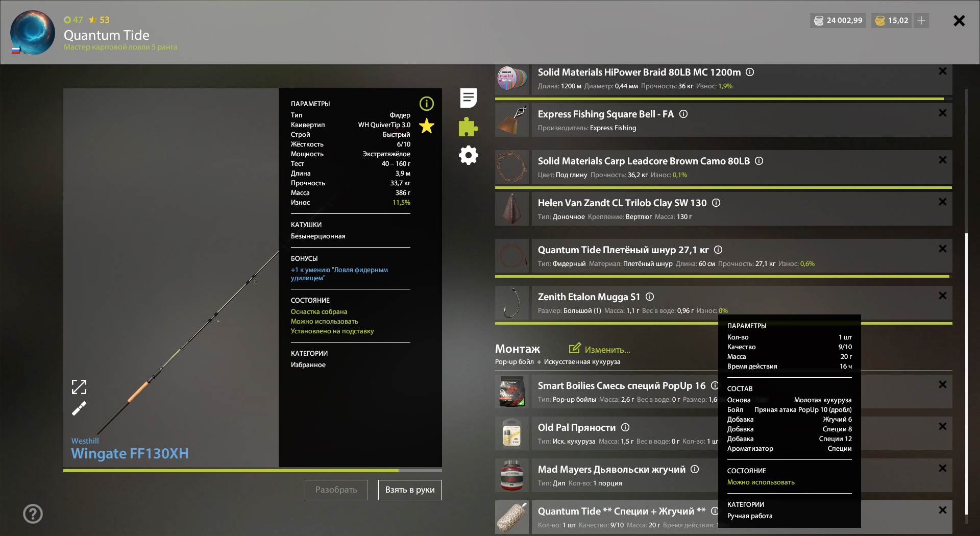Image resolution: width=980 pixels, height=536 pixels.
Task: Remove Express Fishing Square Bell
Action: (943, 113)
